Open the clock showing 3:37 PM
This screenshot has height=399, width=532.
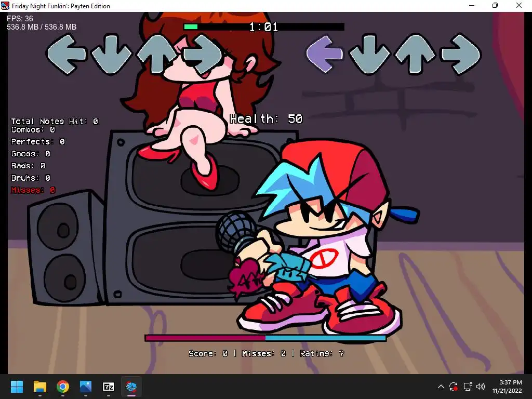507,387
